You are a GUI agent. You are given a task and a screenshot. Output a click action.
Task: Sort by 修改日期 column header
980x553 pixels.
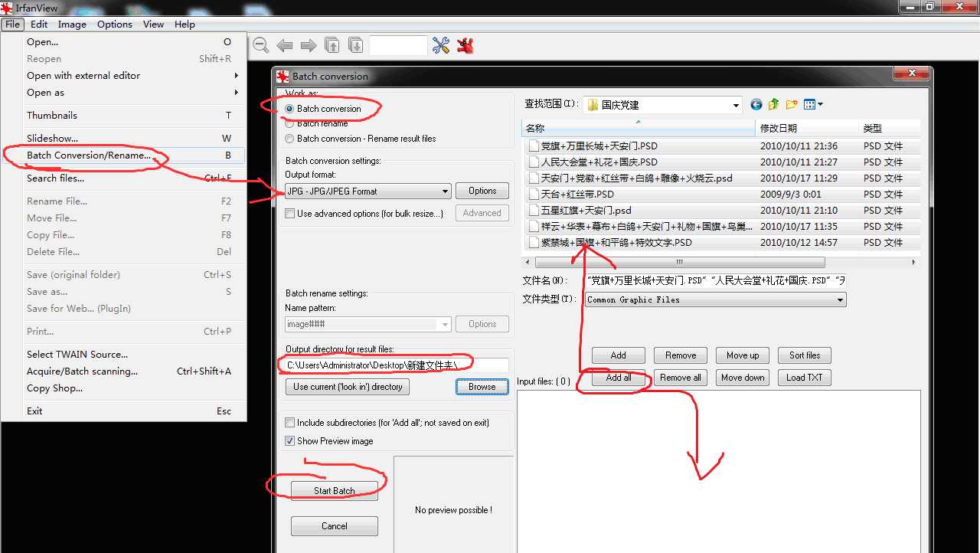pyautogui.click(x=807, y=128)
